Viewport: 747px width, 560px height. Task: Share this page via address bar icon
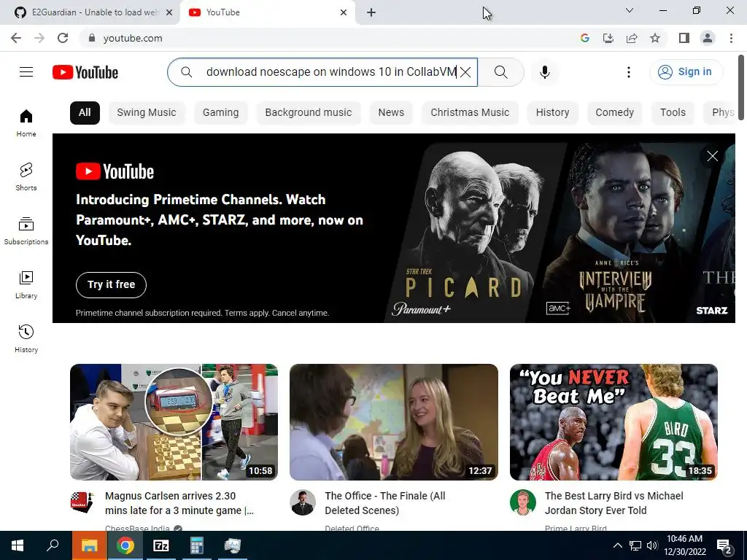pyautogui.click(x=632, y=38)
